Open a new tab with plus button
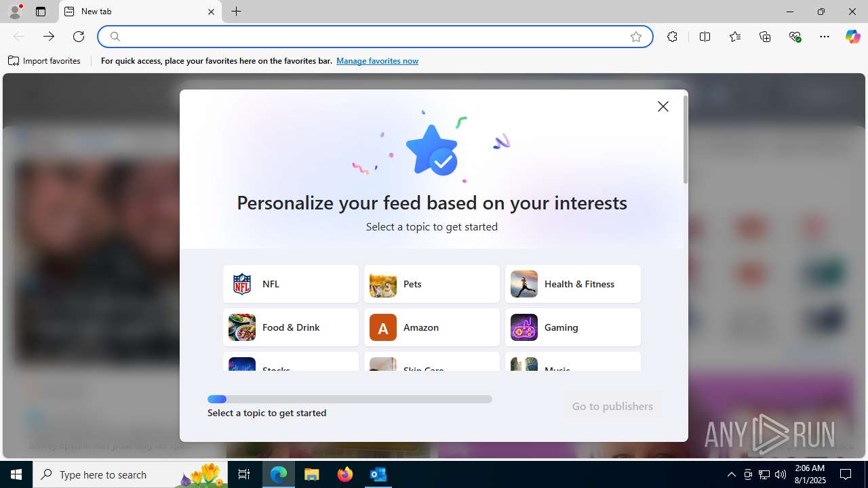This screenshot has height=488, width=868. 236,12
